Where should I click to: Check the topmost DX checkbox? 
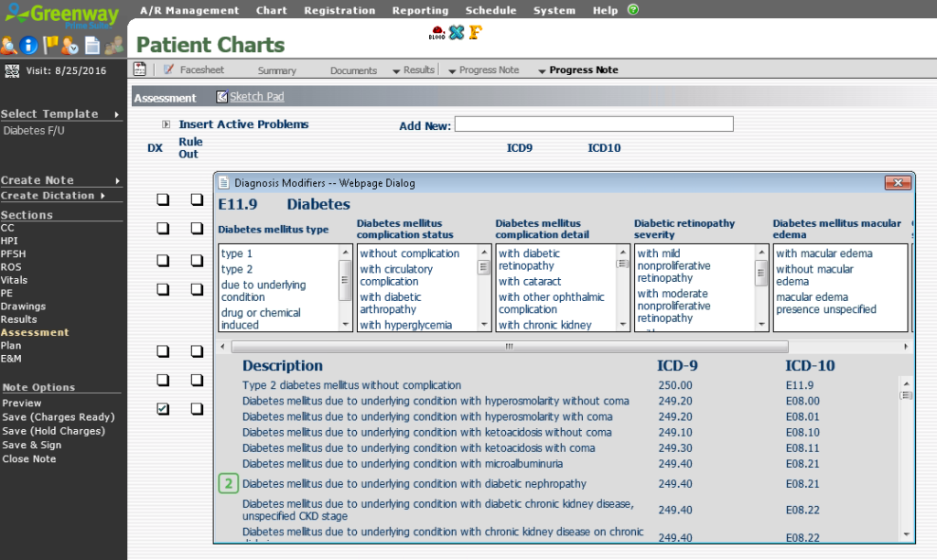click(x=162, y=199)
